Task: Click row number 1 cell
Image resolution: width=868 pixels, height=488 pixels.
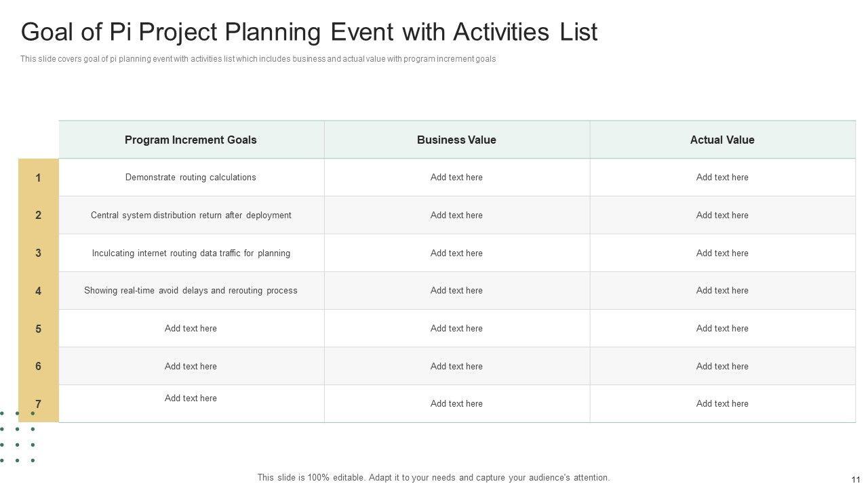Action: 39,178
